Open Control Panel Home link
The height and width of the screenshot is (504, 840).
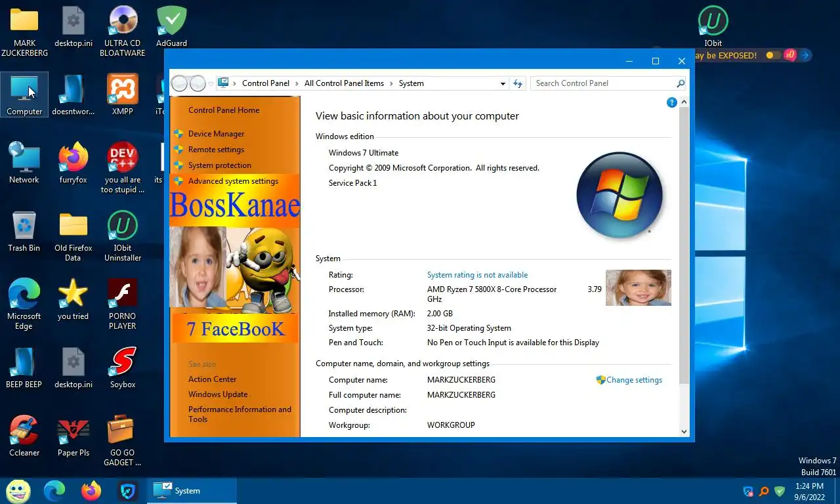[224, 110]
